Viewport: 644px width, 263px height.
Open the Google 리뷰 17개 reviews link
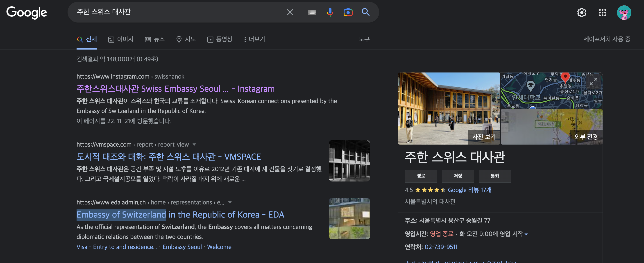tap(469, 190)
